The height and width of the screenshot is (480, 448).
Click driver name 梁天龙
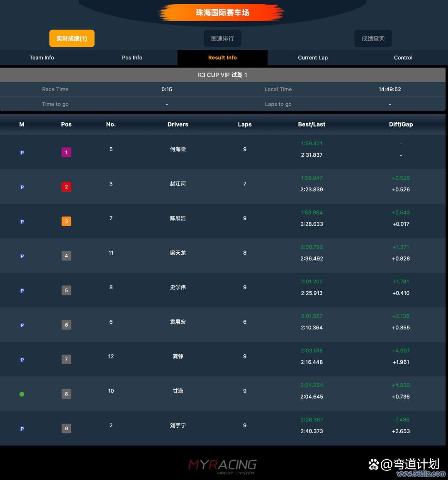coord(178,253)
